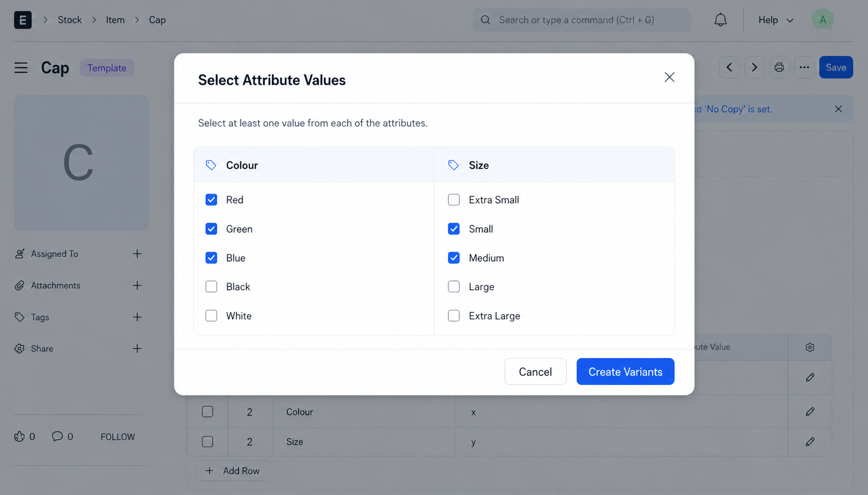The image size is (868, 495).
Task: Check the Extra Small size checkbox
Action: tap(454, 200)
